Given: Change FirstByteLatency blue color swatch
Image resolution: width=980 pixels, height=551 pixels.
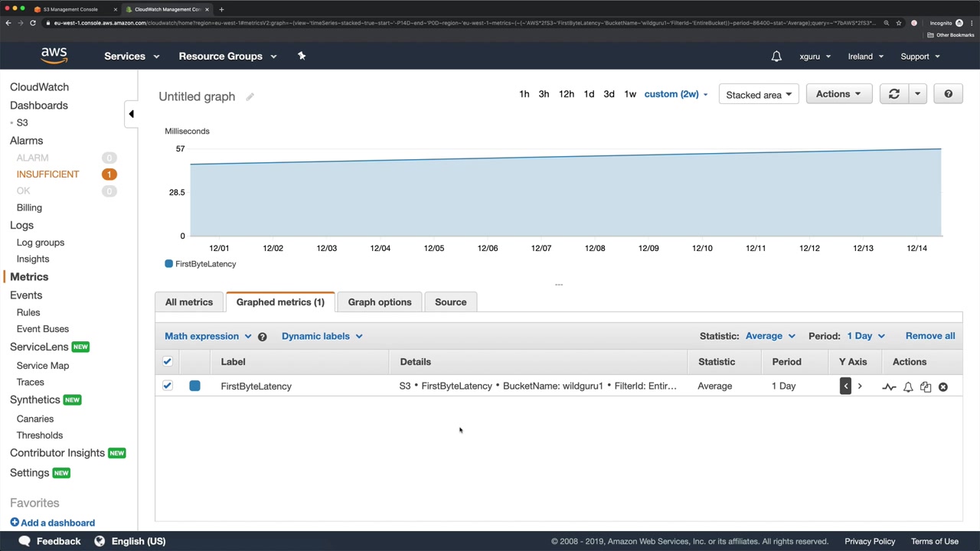Looking at the screenshot, I should (194, 386).
